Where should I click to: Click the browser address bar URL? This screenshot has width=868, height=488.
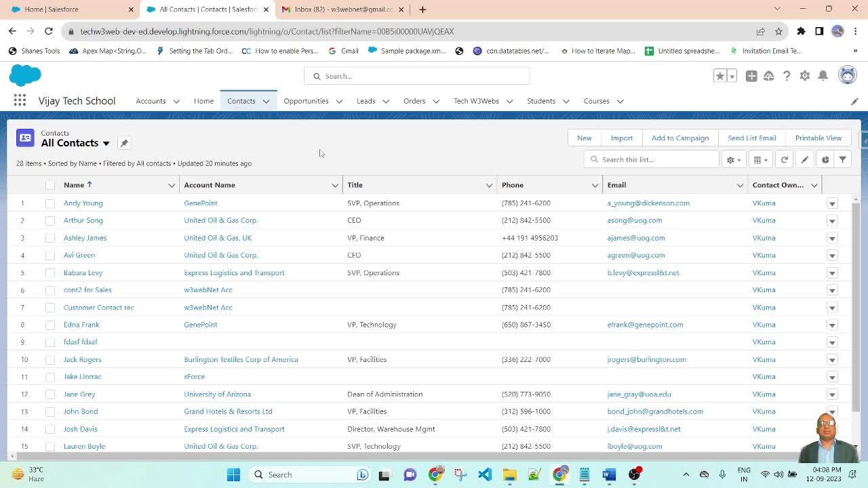point(267,31)
